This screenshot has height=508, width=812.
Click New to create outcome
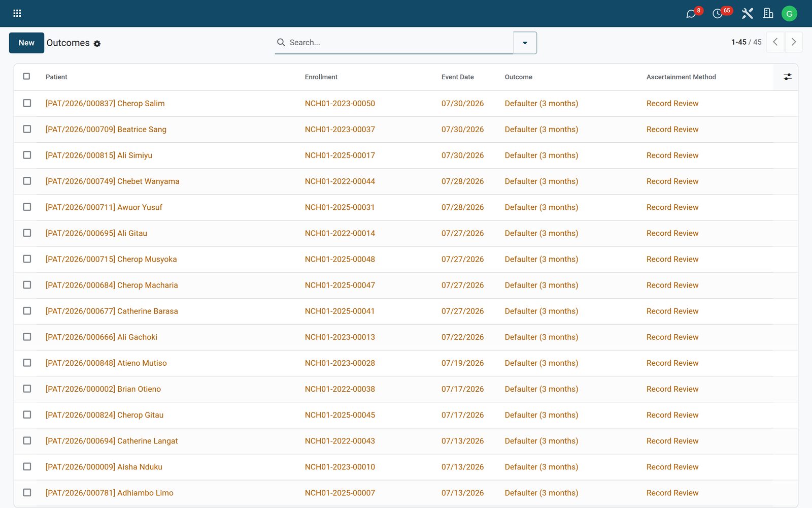pos(26,43)
